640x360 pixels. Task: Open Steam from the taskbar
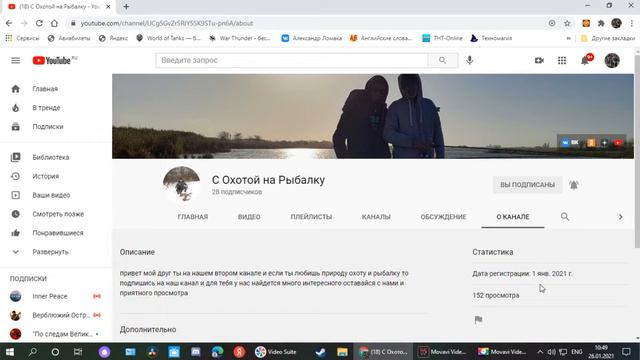(x=320, y=351)
